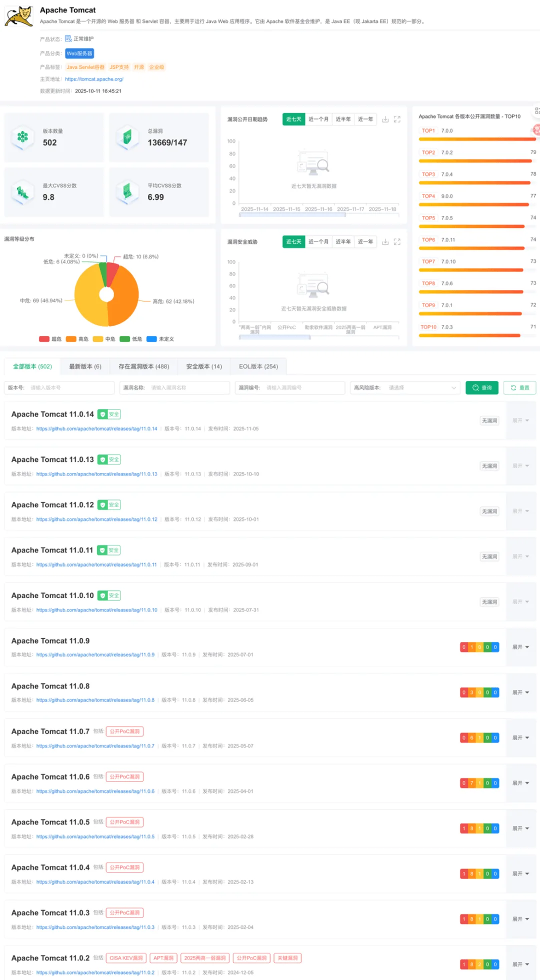Expand details for Apache Tomcat 11.0.6

tap(520, 783)
